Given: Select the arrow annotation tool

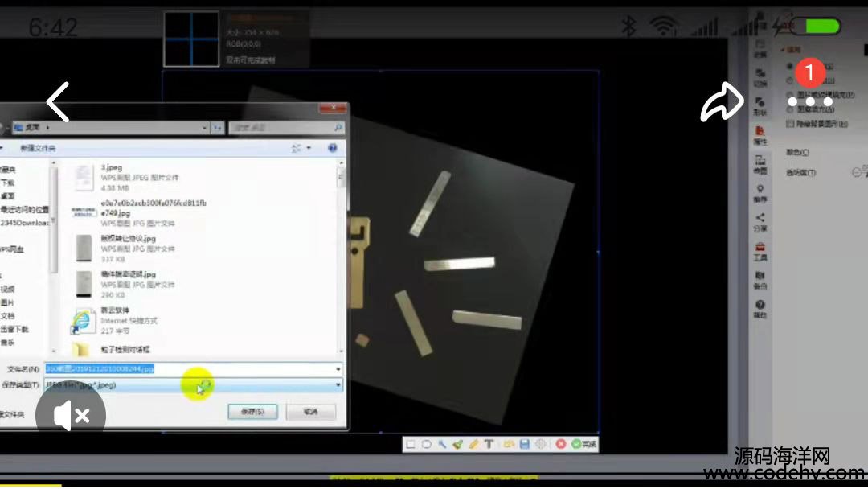Looking at the screenshot, I should click(442, 444).
